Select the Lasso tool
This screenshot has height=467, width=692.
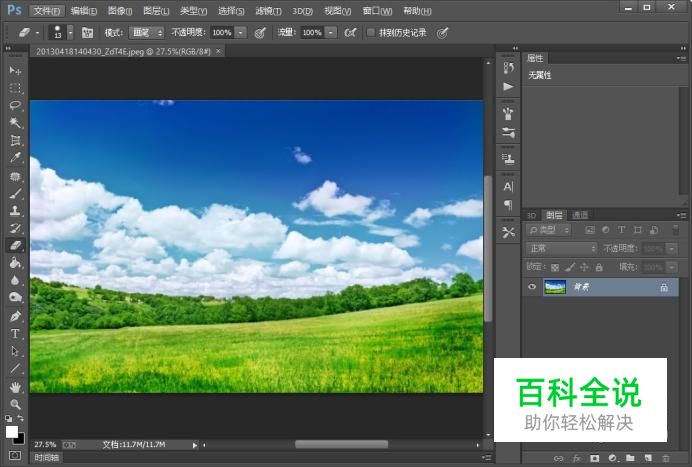pyautogui.click(x=15, y=105)
